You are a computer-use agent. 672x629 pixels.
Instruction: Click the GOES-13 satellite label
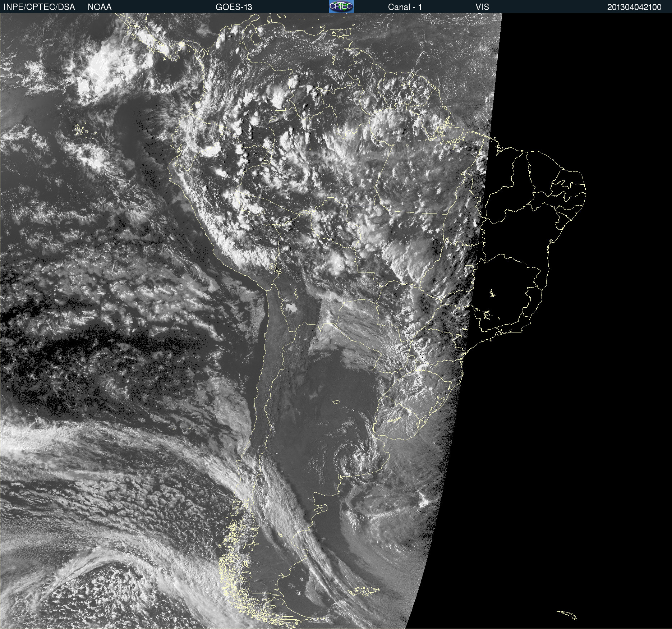click(234, 7)
